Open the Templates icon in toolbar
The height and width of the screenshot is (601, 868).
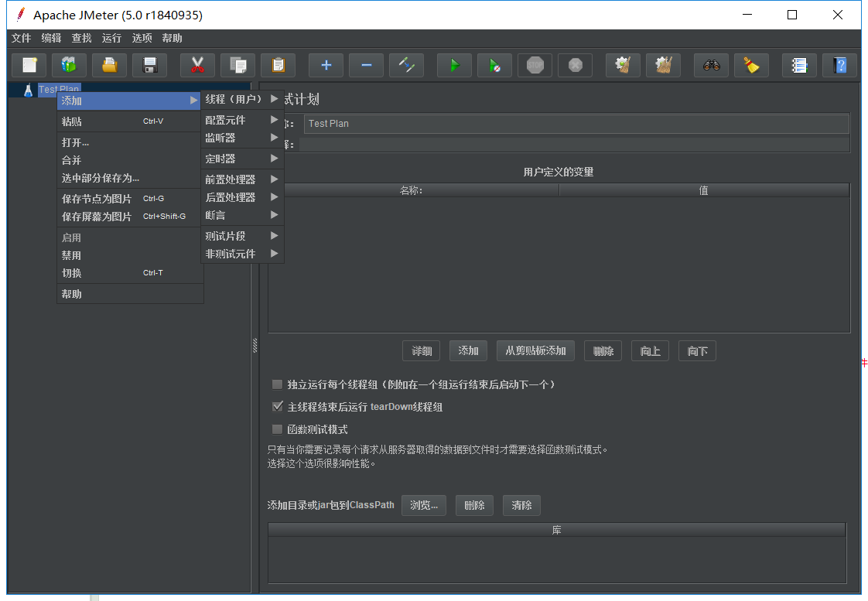click(69, 65)
